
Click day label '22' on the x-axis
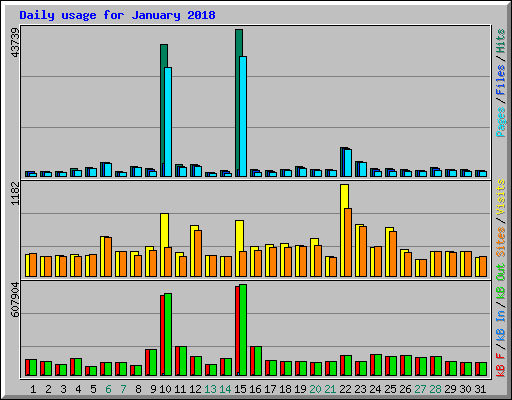[345, 389]
